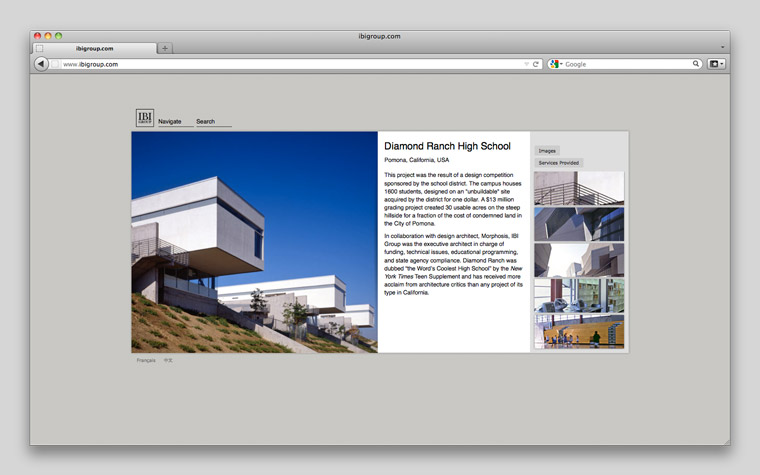760x475 pixels.
Task: Click the Search field on site header
Action: [x=212, y=122]
